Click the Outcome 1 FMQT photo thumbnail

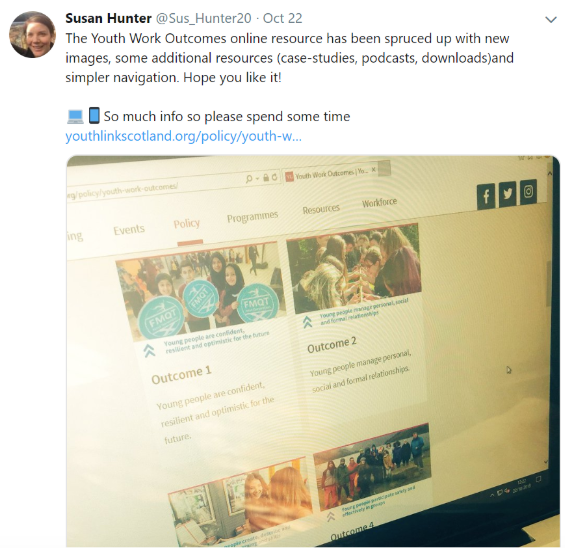[x=201, y=291]
